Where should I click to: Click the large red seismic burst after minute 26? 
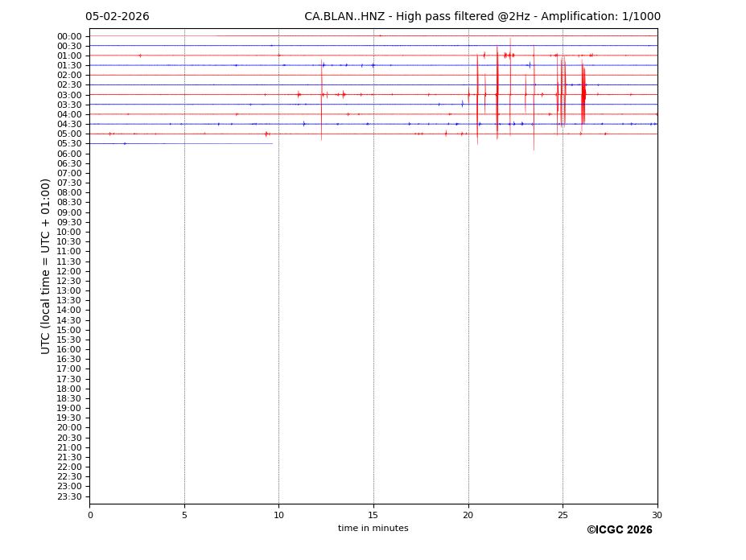click(583, 94)
